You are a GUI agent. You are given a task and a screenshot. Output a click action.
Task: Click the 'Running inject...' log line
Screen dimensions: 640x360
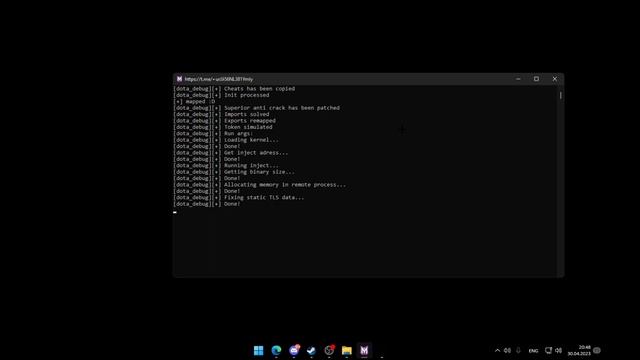pos(226,166)
